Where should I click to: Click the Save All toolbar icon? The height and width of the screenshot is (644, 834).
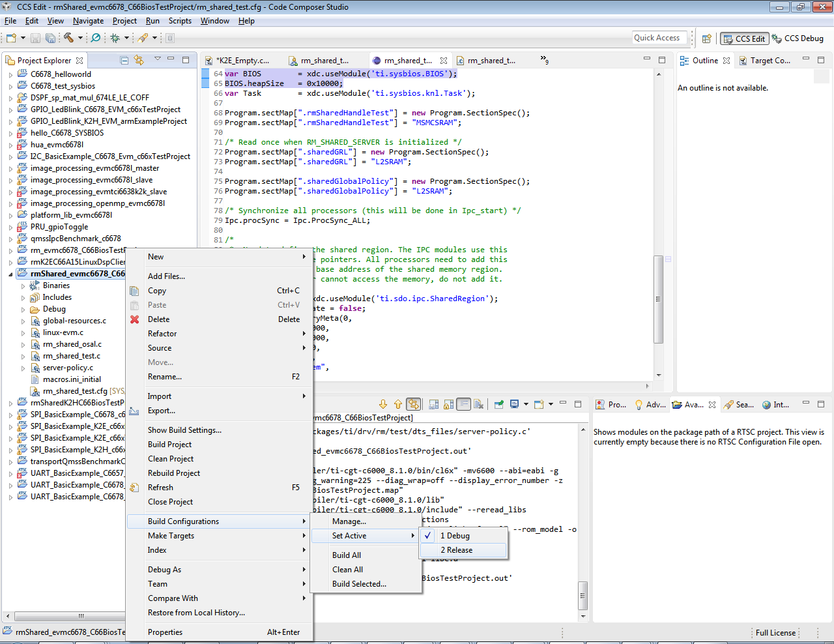coord(51,37)
